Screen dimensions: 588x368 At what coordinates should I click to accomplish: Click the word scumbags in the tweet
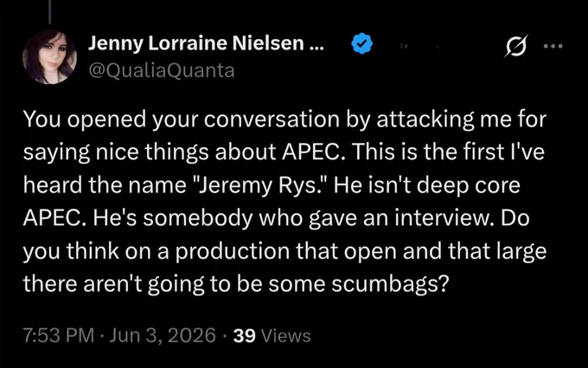coord(390,284)
